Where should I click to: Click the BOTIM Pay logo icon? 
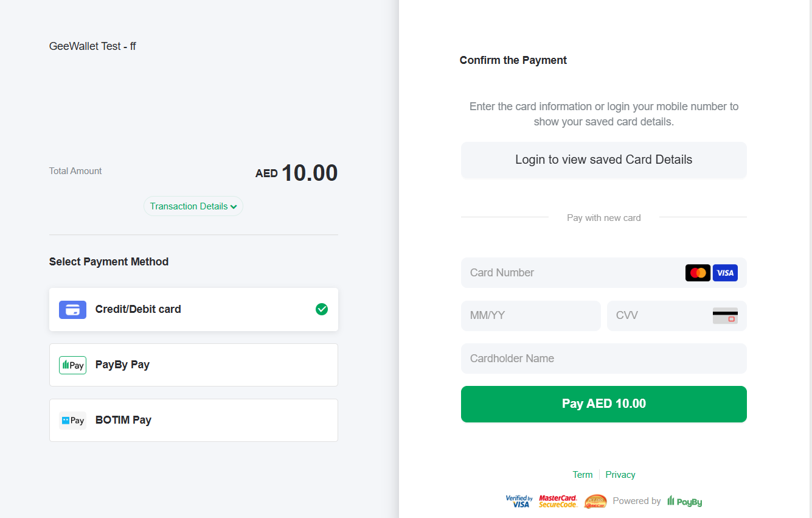click(72, 420)
